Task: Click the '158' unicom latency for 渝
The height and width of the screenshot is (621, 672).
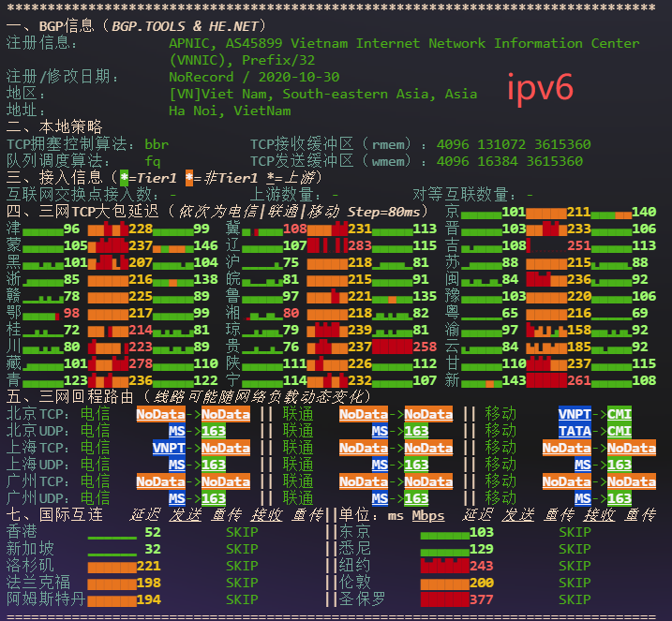Action: click(x=579, y=331)
